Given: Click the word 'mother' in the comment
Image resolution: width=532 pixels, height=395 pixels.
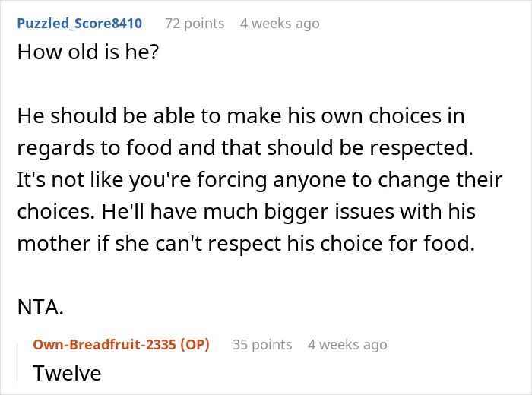Looking at the screenshot, I should pyautogui.click(x=54, y=243).
